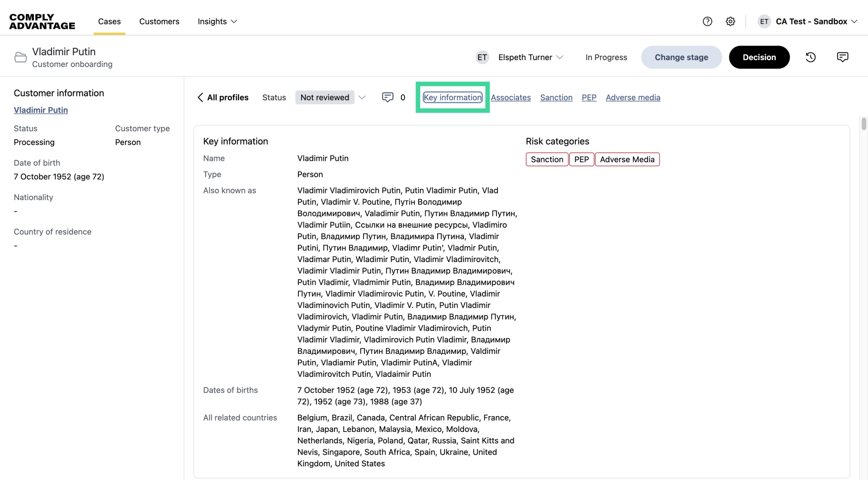Open the settings gear icon
868x488 pixels.
(731, 21)
